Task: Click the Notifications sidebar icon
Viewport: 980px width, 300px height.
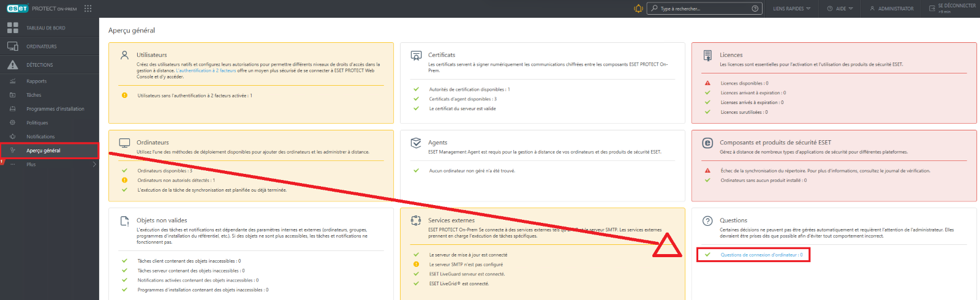Action: 12,137
